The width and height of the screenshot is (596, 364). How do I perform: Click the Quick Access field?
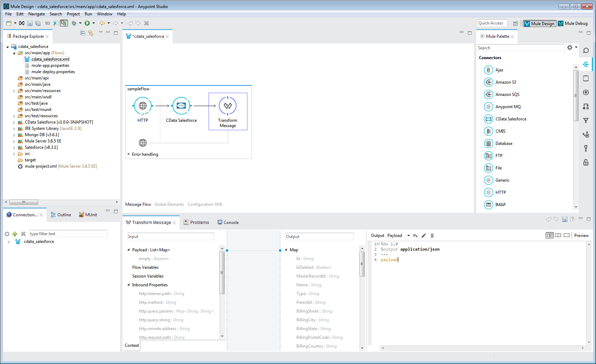[492, 23]
